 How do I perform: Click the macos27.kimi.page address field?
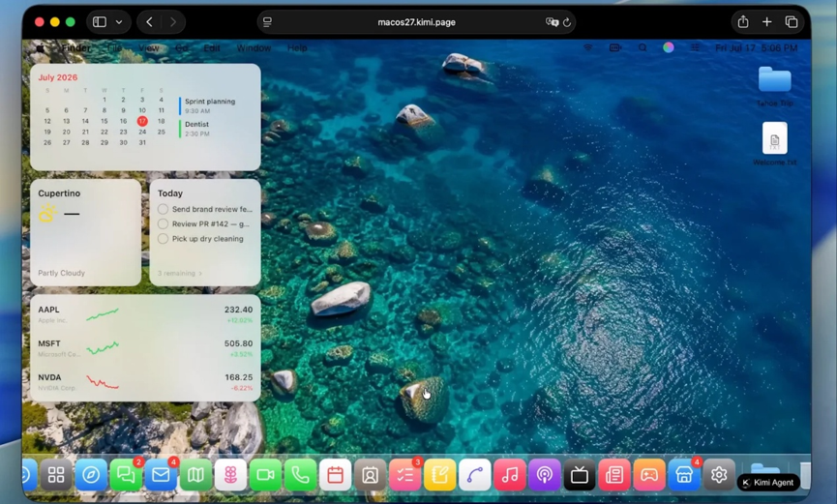click(416, 22)
